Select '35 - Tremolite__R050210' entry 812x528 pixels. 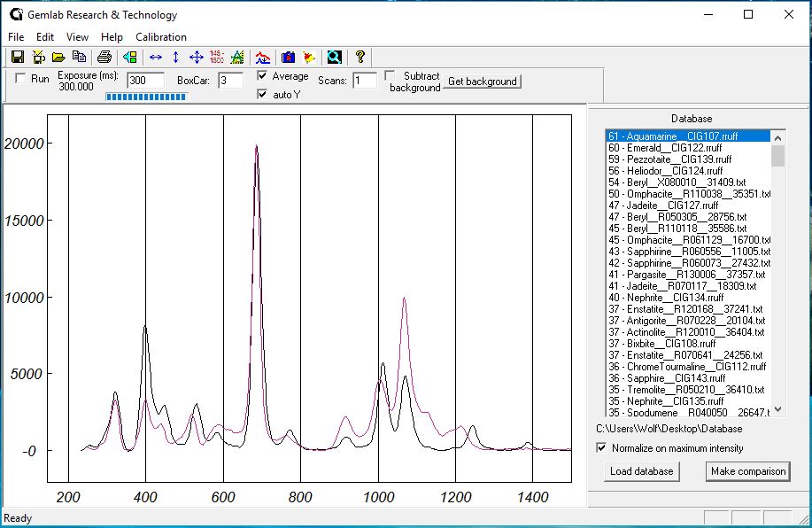[688, 389]
